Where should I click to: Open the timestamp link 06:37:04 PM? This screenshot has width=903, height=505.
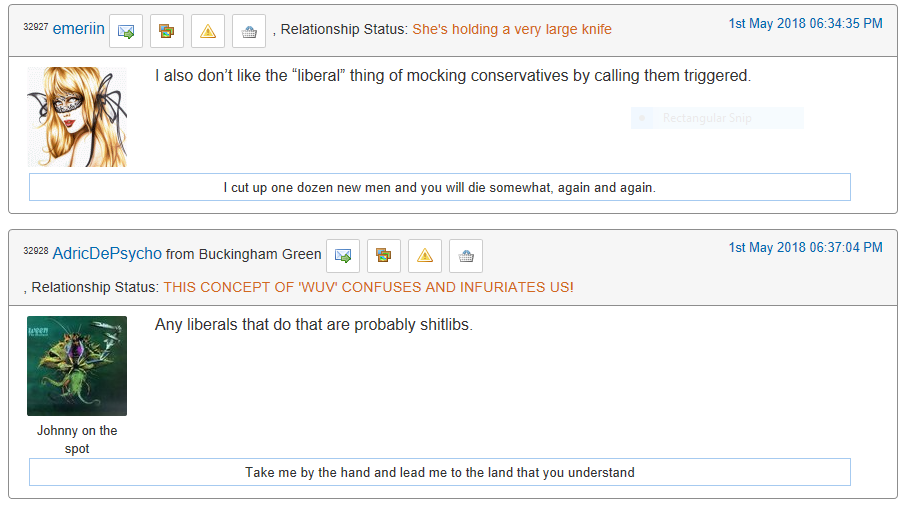point(805,248)
